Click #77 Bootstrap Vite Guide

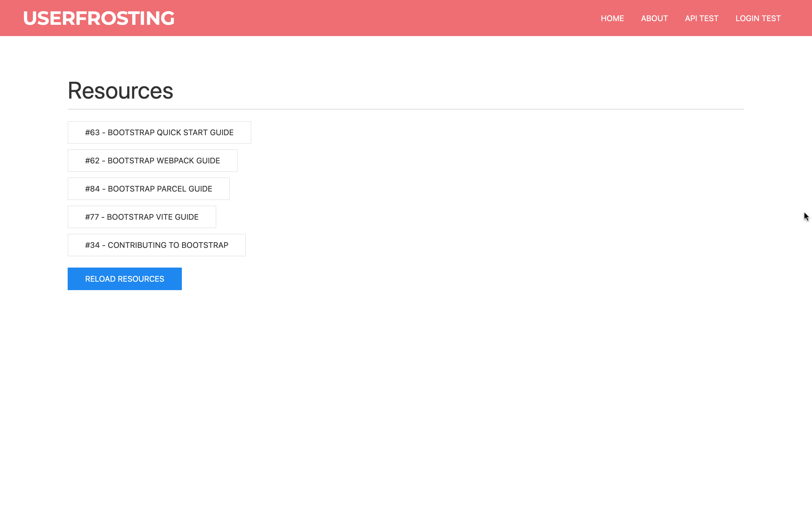(142, 217)
